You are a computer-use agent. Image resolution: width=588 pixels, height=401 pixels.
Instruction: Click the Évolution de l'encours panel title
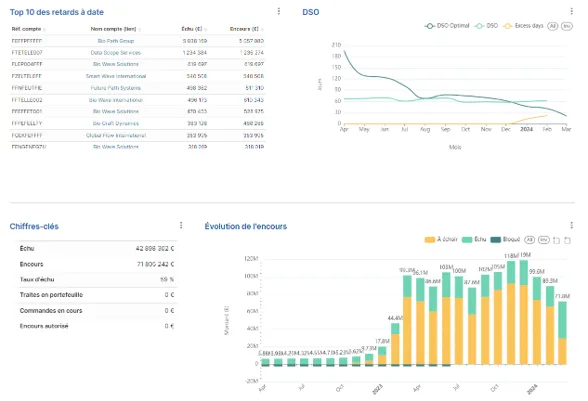click(x=246, y=226)
